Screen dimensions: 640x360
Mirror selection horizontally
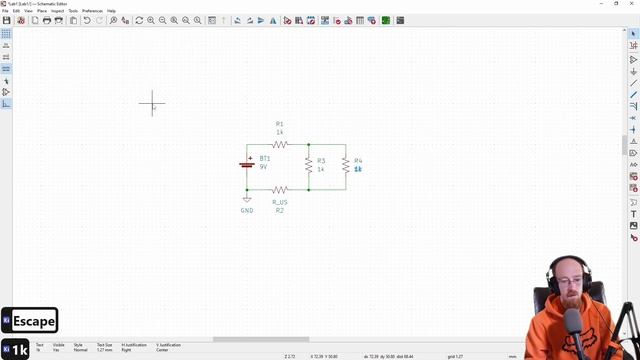click(273, 20)
